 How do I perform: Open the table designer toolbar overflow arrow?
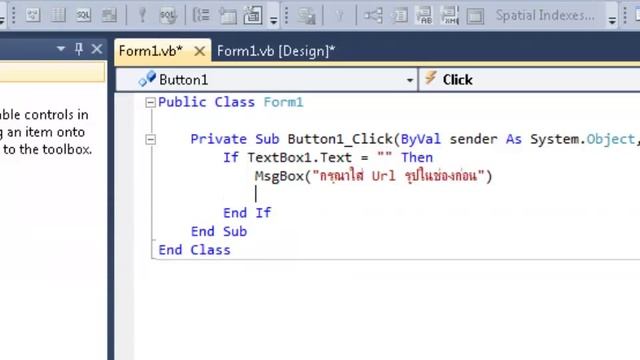tap(612, 20)
